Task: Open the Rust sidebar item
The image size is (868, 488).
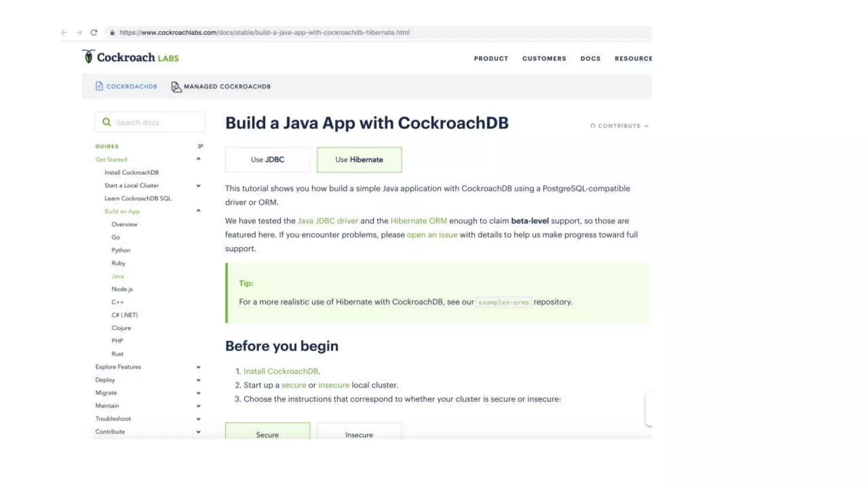Action: (117, 354)
